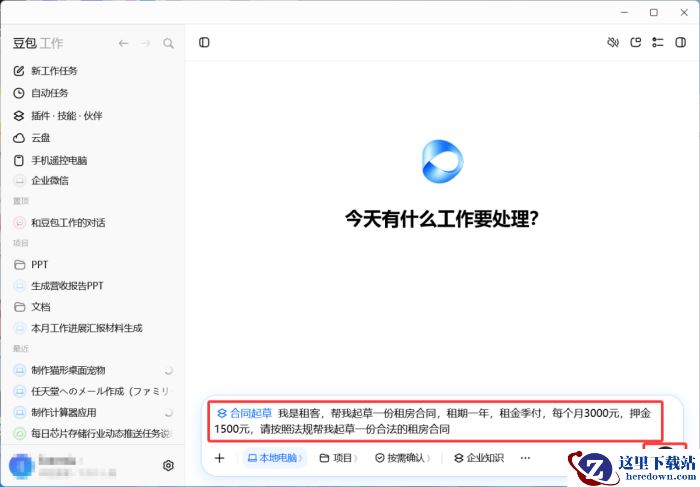Click the 豆包 工作 title
Viewport: 700px width, 487px height.
[38, 43]
